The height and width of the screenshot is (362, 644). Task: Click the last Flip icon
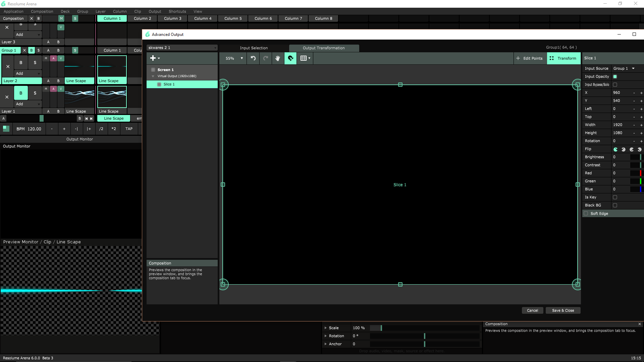(x=640, y=149)
